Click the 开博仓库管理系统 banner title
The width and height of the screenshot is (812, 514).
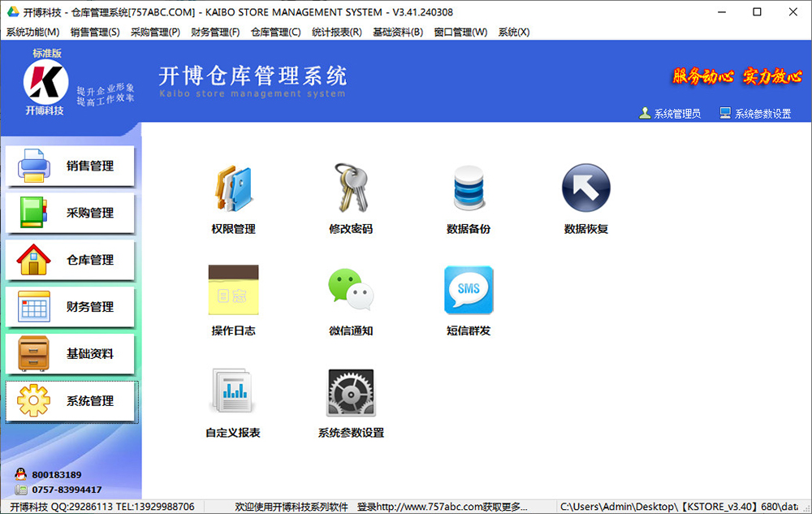tap(253, 76)
